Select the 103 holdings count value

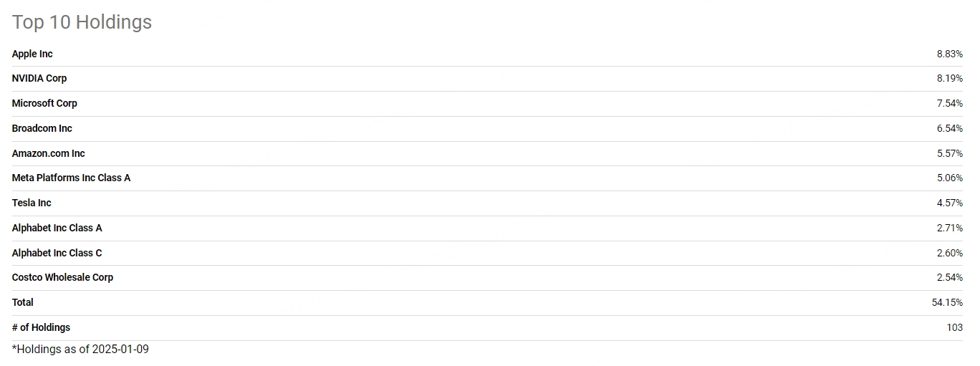click(954, 327)
